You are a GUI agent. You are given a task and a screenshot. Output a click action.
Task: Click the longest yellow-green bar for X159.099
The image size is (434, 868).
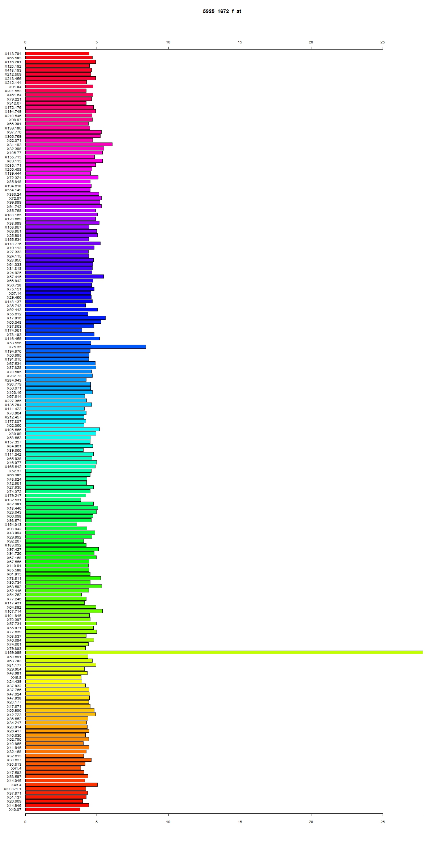pos(224,652)
